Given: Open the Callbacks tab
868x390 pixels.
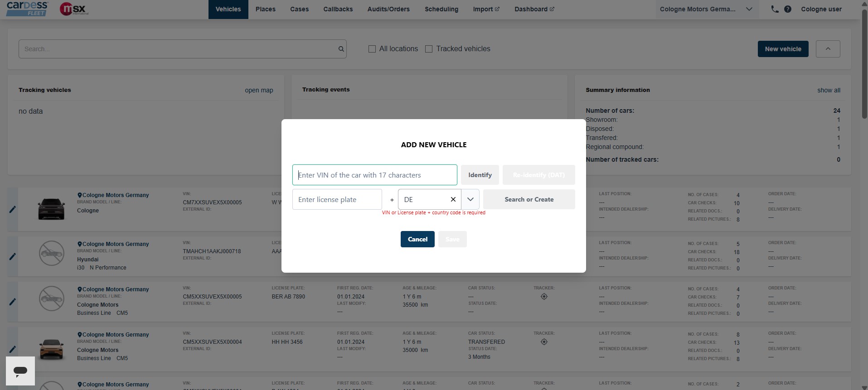Looking at the screenshot, I should (338, 9).
